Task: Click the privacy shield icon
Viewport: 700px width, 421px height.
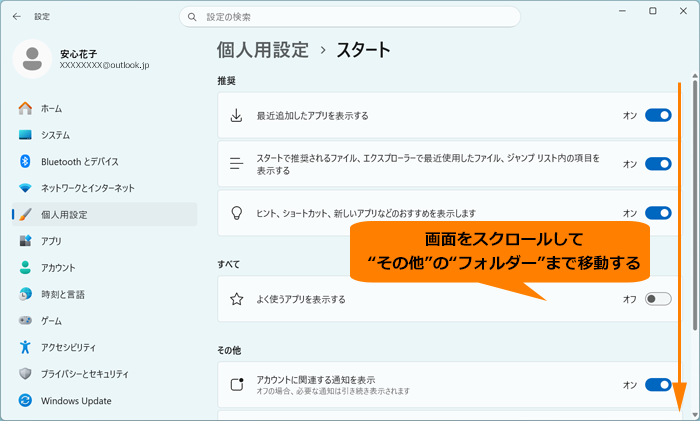Action: pyautogui.click(x=25, y=374)
